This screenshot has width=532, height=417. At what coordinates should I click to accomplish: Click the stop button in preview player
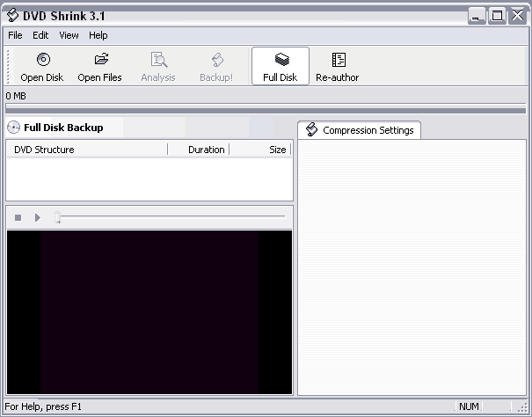point(18,217)
